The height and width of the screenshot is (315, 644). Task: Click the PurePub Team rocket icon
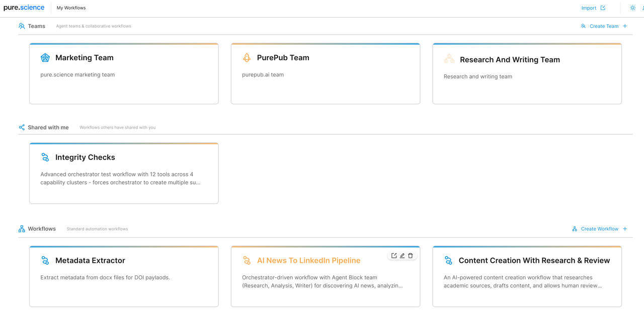247,58
